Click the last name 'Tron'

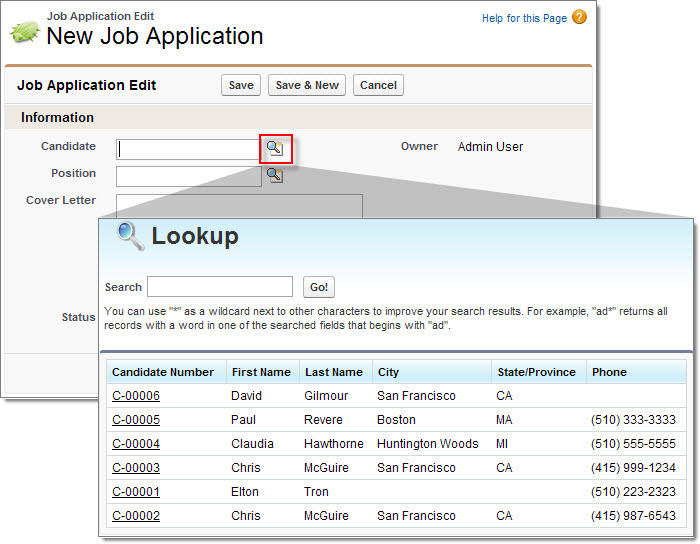[316, 492]
